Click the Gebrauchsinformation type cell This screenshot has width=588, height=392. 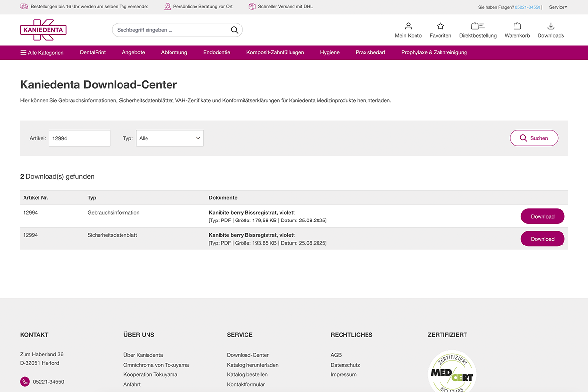(113, 213)
